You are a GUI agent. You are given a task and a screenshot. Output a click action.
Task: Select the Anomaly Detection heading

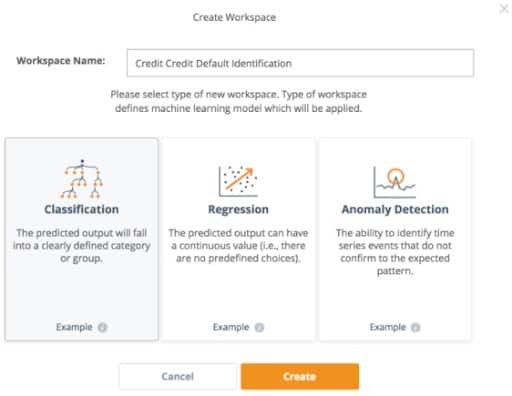click(395, 209)
